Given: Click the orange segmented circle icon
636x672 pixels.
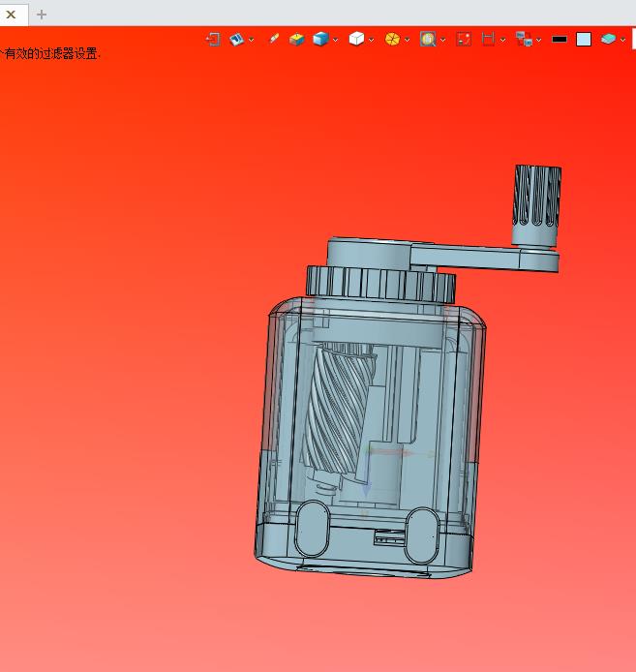Looking at the screenshot, I should 392,39.
